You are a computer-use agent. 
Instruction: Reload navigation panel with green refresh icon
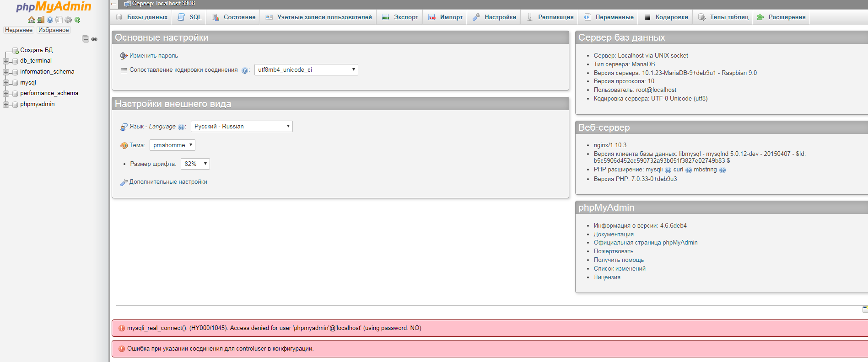tap(77, 20)
